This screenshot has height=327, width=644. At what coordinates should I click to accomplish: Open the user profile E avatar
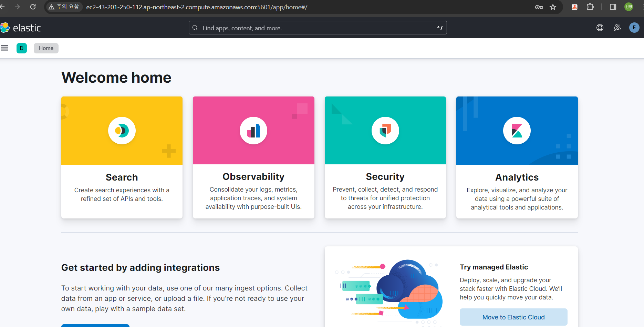[634, 28]
